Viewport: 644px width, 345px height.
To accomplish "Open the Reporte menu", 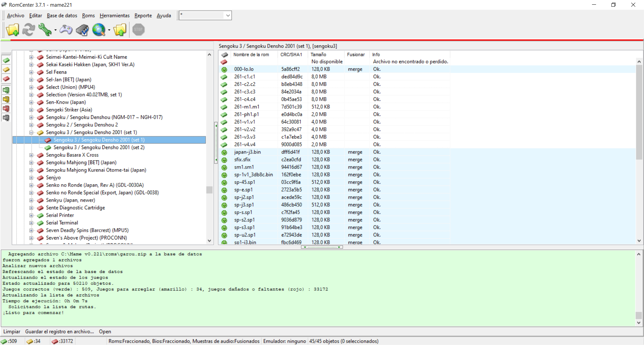I will (143, 15).
